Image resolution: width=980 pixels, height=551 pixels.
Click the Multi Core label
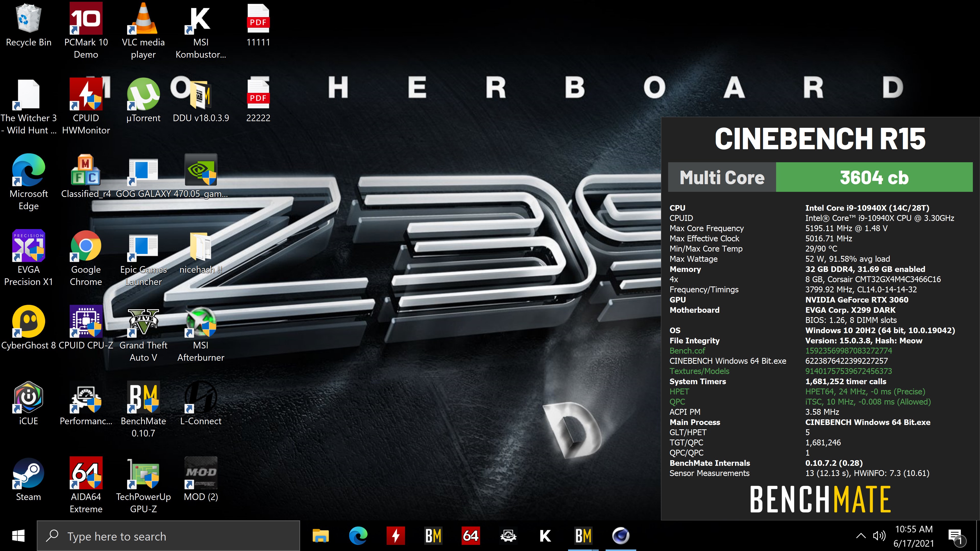pyautogui.click(x=722, y=177)
